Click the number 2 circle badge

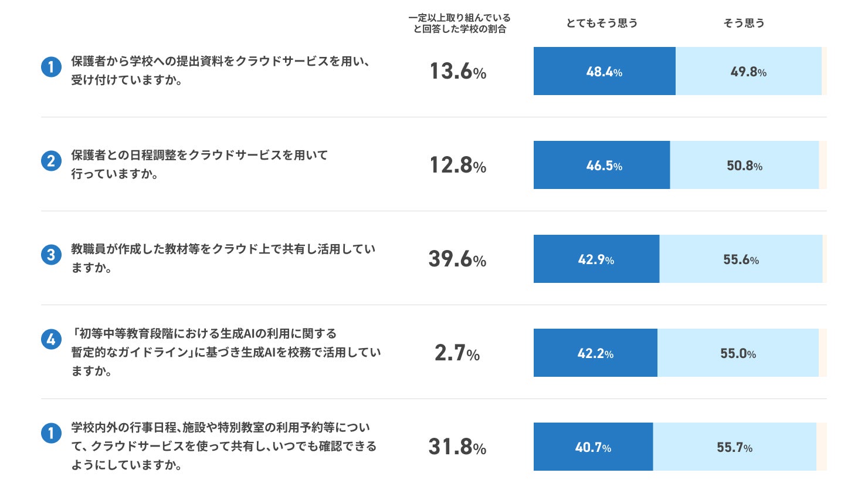pos(51,161)
